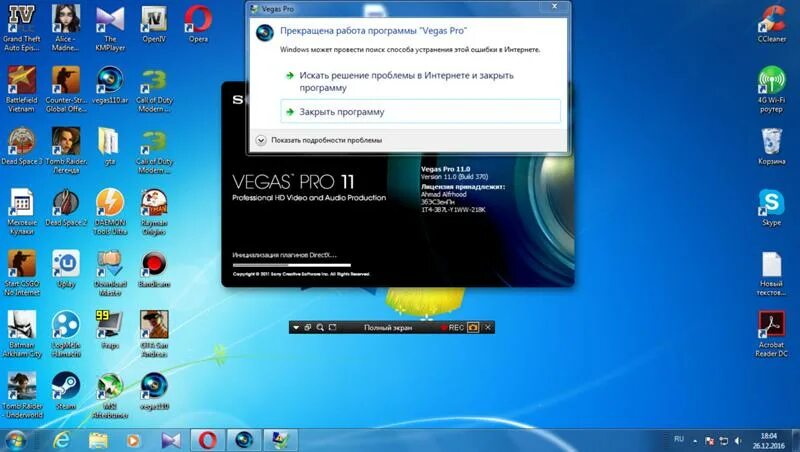Open The KMPlayer desktop icon
The image size is (800, 452).
point(110,28)
